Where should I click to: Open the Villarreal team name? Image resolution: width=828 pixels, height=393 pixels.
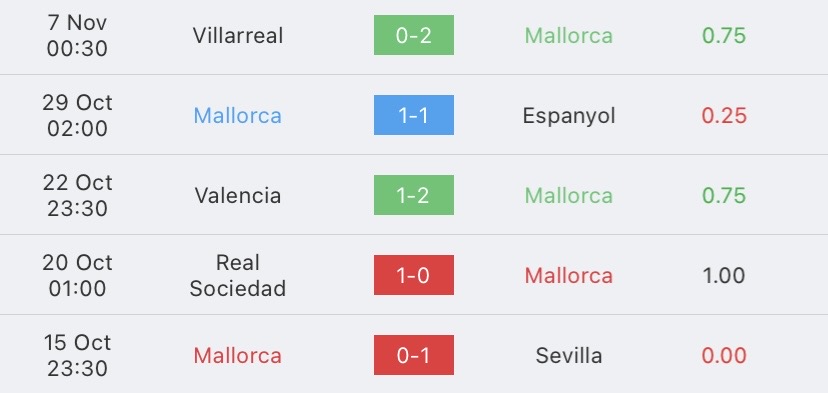pos(238,35)
